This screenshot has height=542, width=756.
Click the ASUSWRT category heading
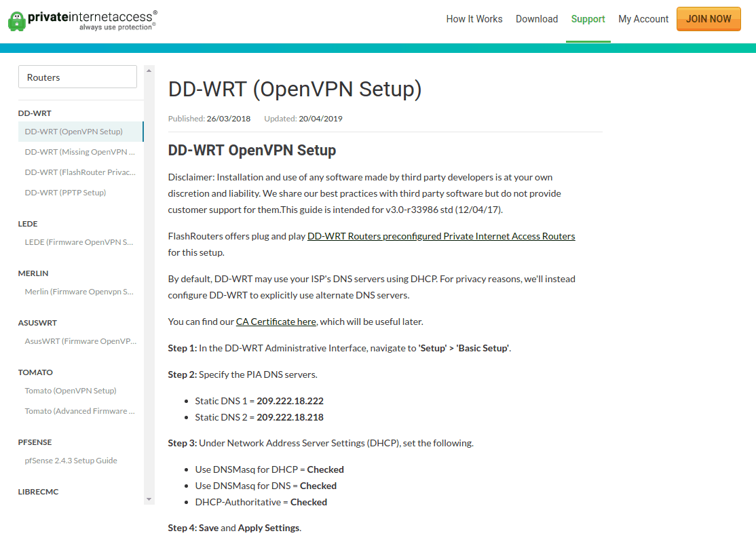click(x=37, y=323)
